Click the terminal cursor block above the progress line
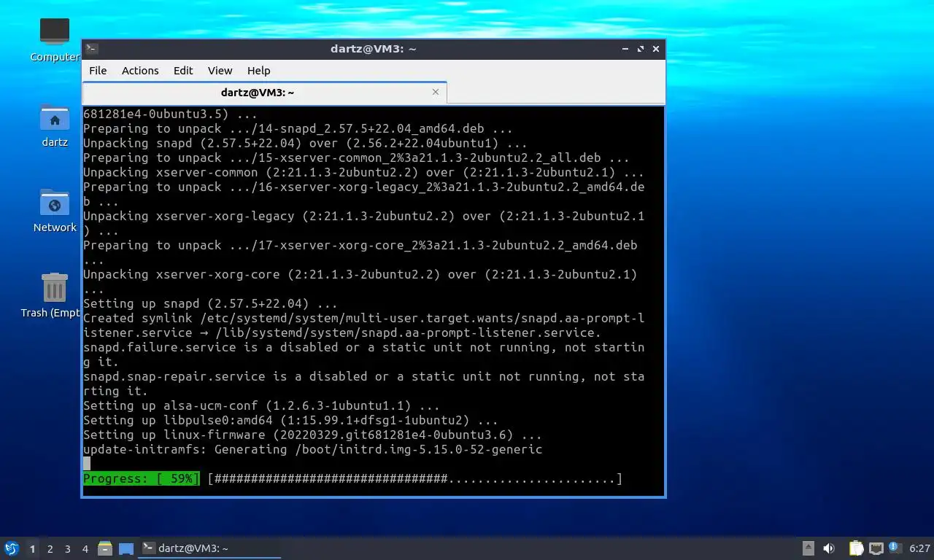The width and height of the screenshot is (934, 560). [87, 464]
